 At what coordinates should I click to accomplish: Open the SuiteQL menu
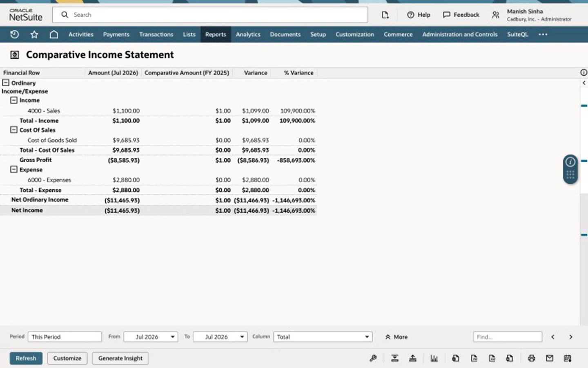point(517,34)
